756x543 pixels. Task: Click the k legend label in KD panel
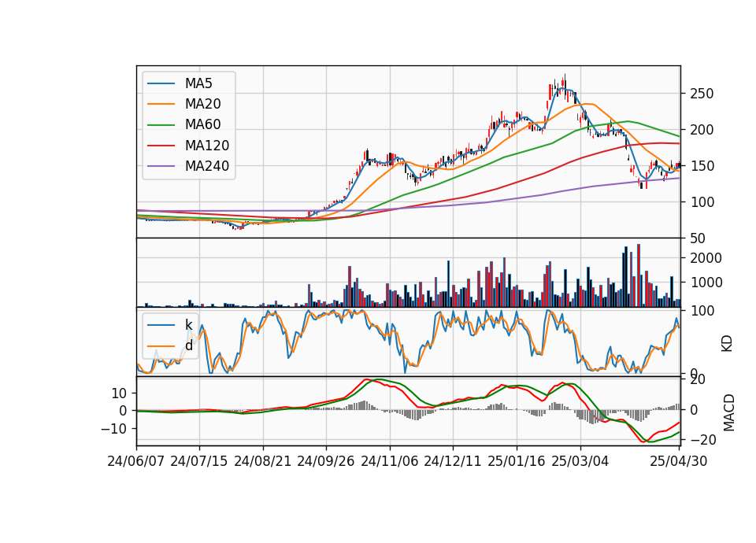188,325
